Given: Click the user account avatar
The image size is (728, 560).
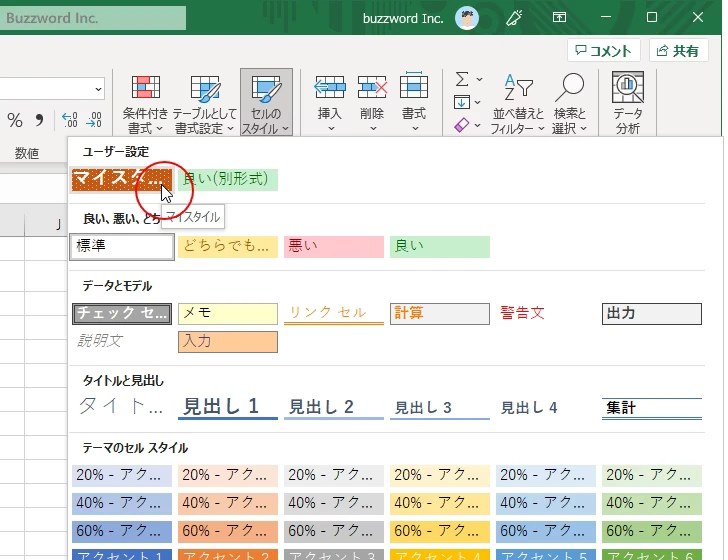Looking at the screenshot, I should point(467,18).
